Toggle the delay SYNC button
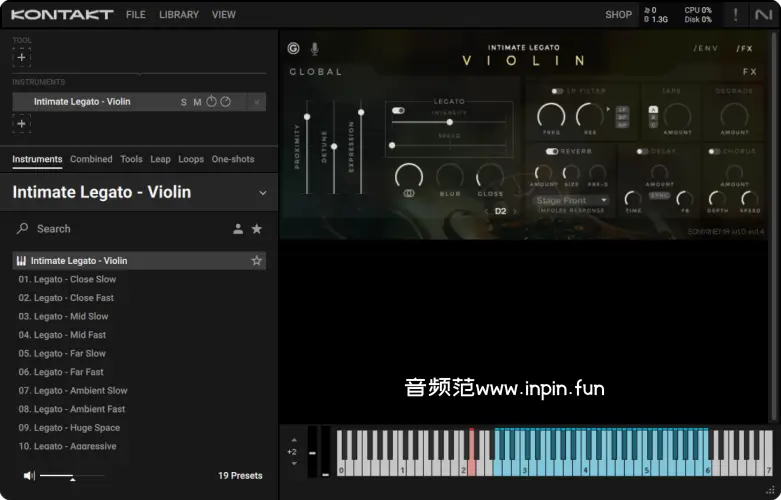781x500 pixels. click(659, 196)
